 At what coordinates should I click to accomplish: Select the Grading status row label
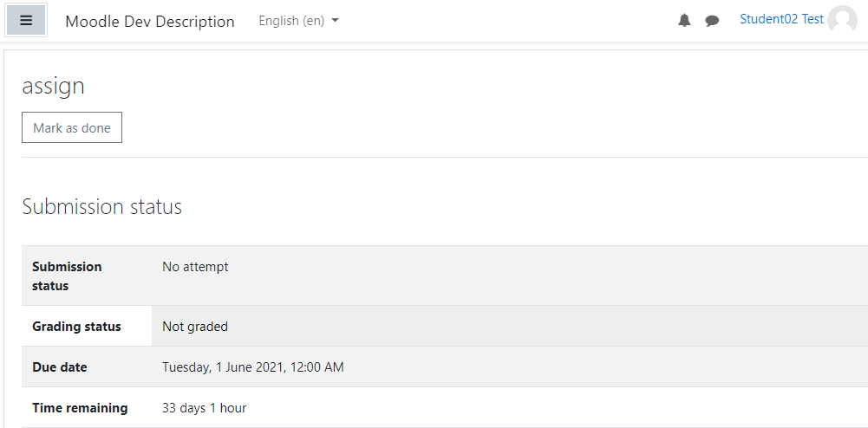click(76, 327)
